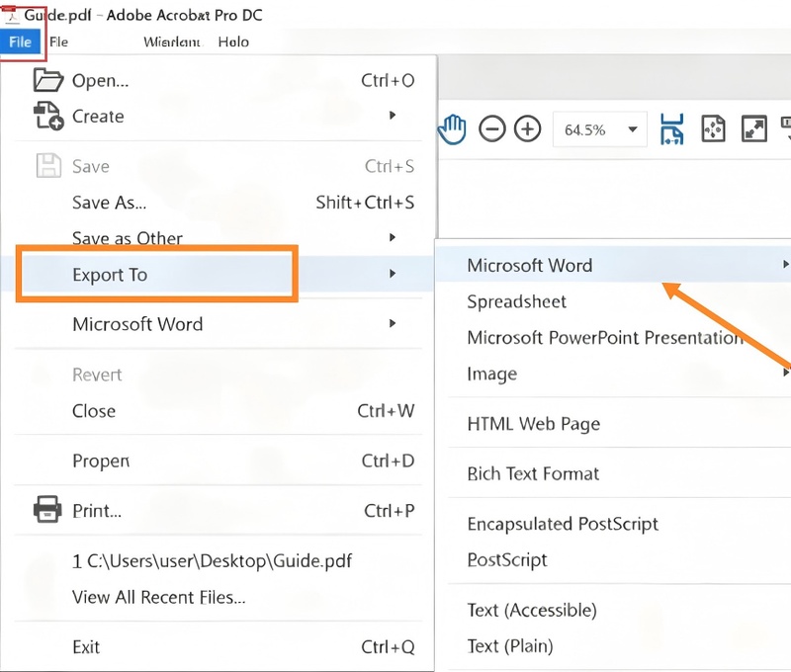This screenshot has height=672, width=791.
Task: Click the Print printer icon
Action: 47,509
